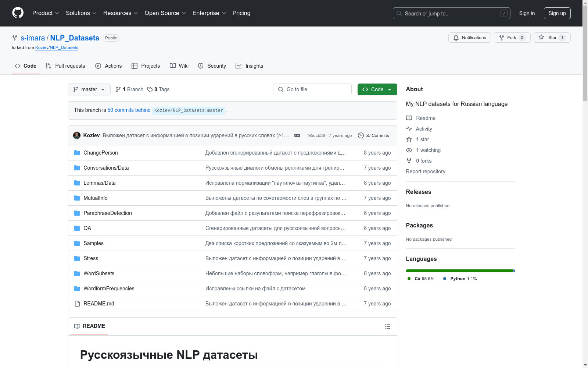This screenshot has height=368, width=588.
Task: Switch to the Projects tab
Action: point(146,66)
